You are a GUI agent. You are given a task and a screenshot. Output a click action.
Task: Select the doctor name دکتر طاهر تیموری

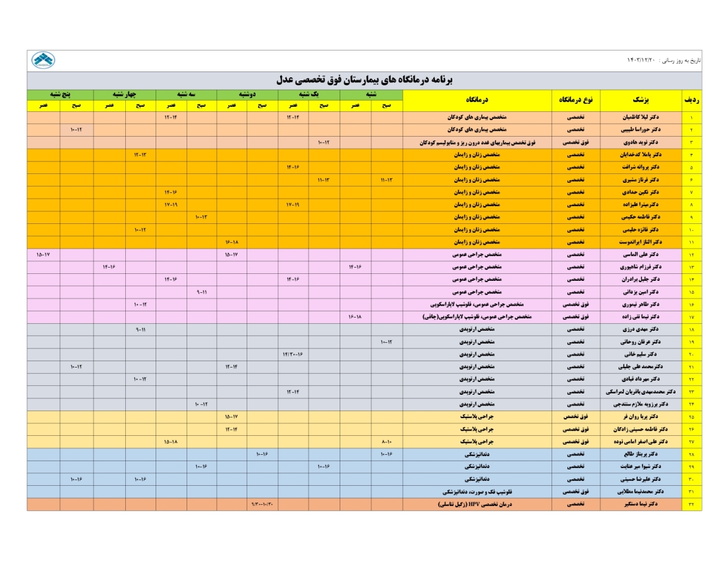(641, 304)
